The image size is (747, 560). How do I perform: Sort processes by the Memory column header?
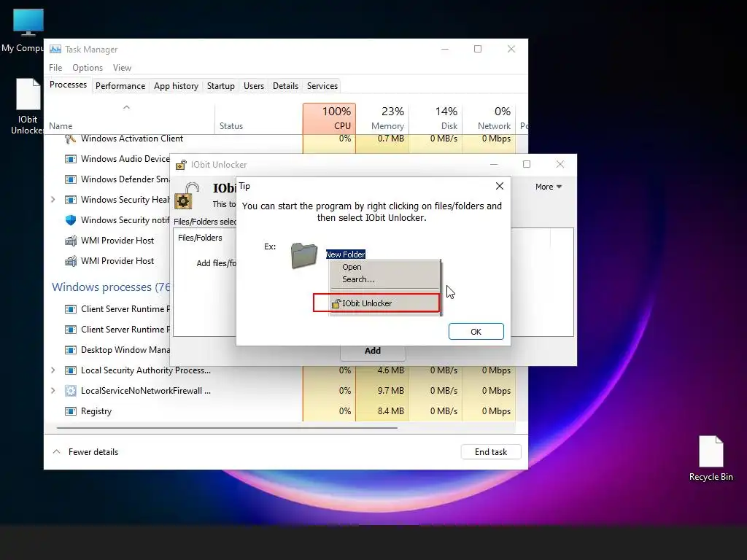click(x=382, y=119)
